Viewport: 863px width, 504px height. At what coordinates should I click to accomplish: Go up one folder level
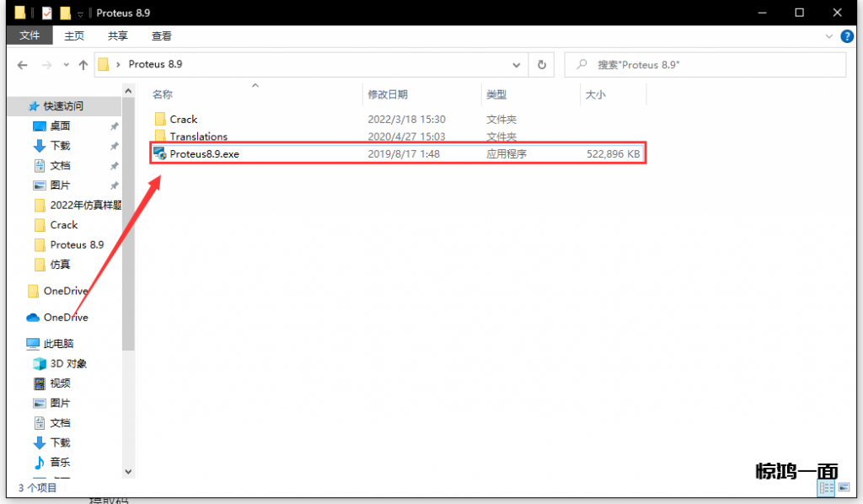pos(83,65)
